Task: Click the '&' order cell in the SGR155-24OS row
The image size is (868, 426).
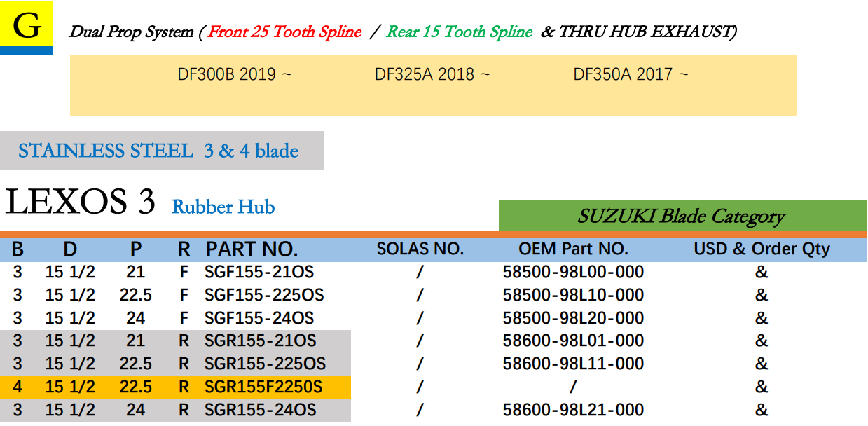Action: pyautogui.click(x=762, y=411)
